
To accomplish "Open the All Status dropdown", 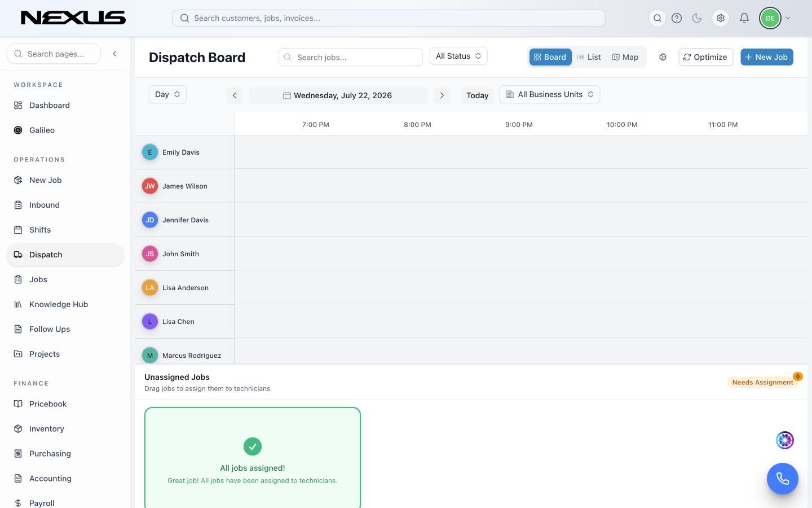I will click(458, 56).
